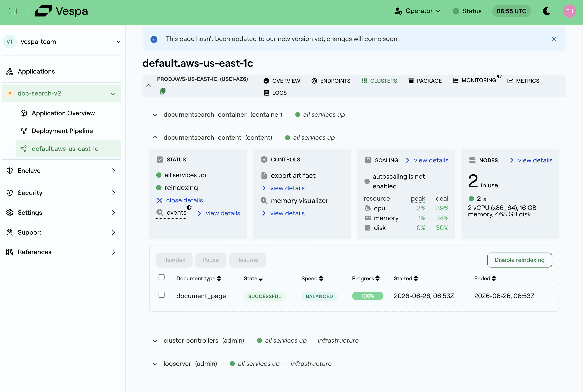Click the Enclave shield icon
Viewport: 583px width, 392px height.
point(10,171)
